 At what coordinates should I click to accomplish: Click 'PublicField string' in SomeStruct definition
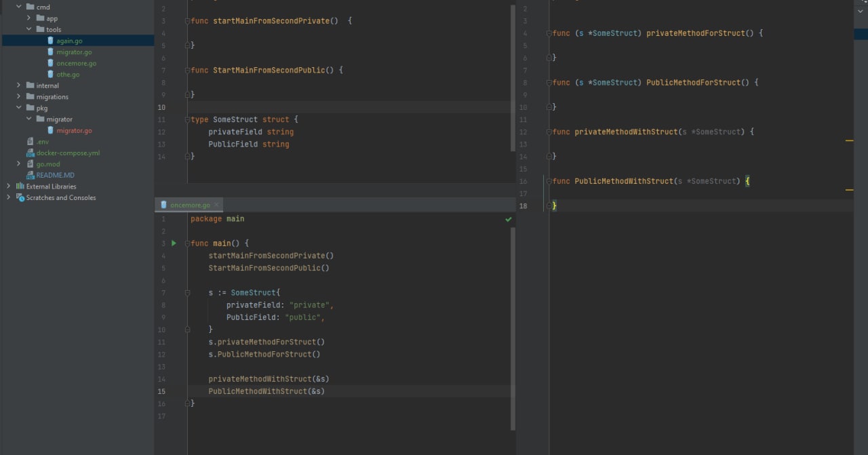[249, 144]
